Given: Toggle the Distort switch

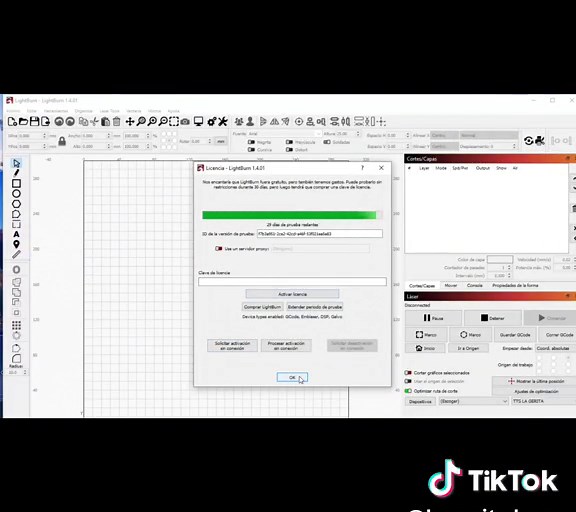Looking at the screenshot, I should coord(289,149).
